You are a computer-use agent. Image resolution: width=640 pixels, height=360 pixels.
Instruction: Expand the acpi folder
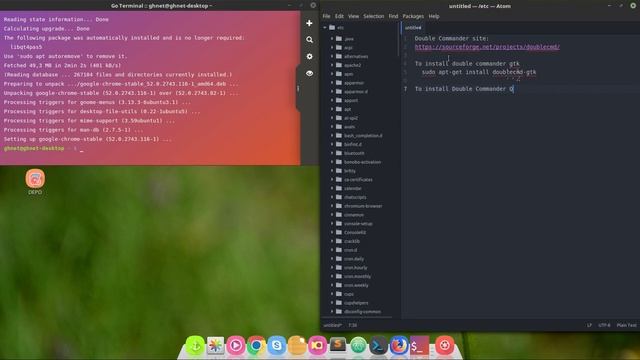tap(332, 47)
